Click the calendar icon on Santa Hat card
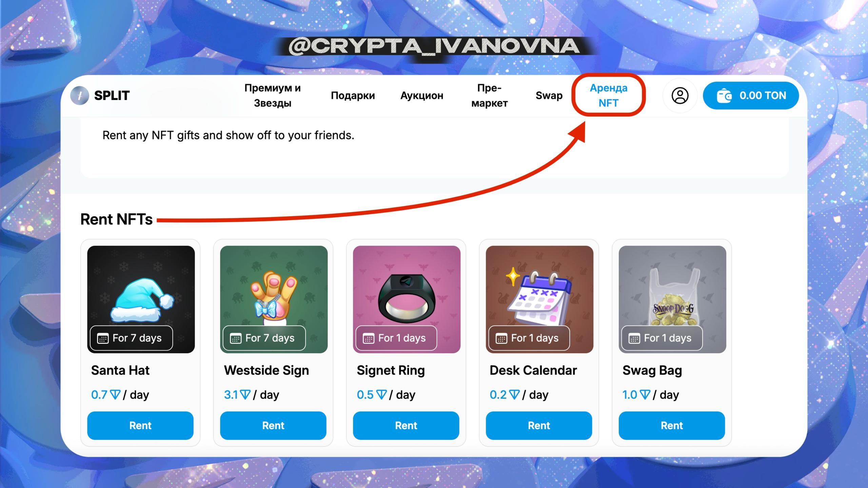 coord(103,338)
